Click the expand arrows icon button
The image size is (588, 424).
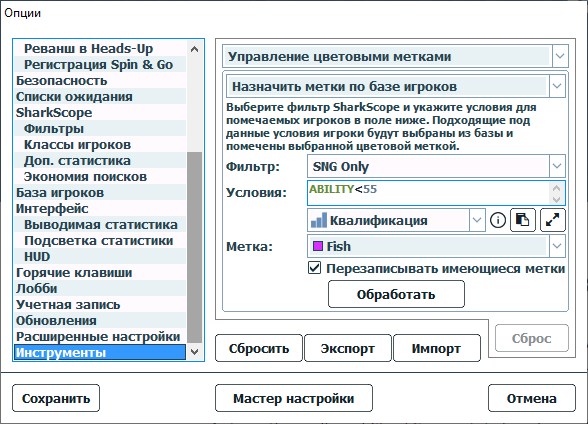pos(553,220)
